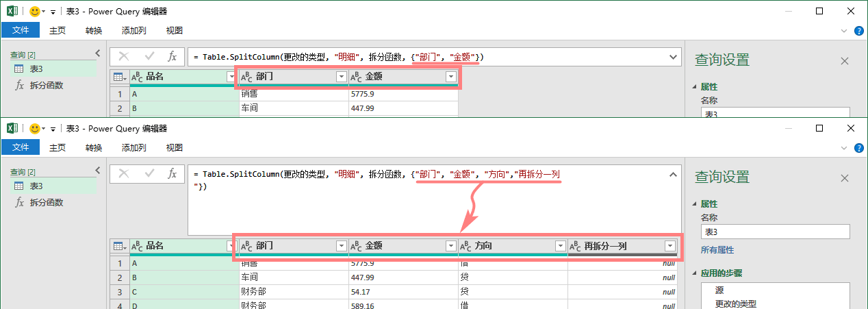The width and height of the screenshot is (868, 309).
Task: Select 财务部 cell in row 3
Action: [x=294, y=292]
